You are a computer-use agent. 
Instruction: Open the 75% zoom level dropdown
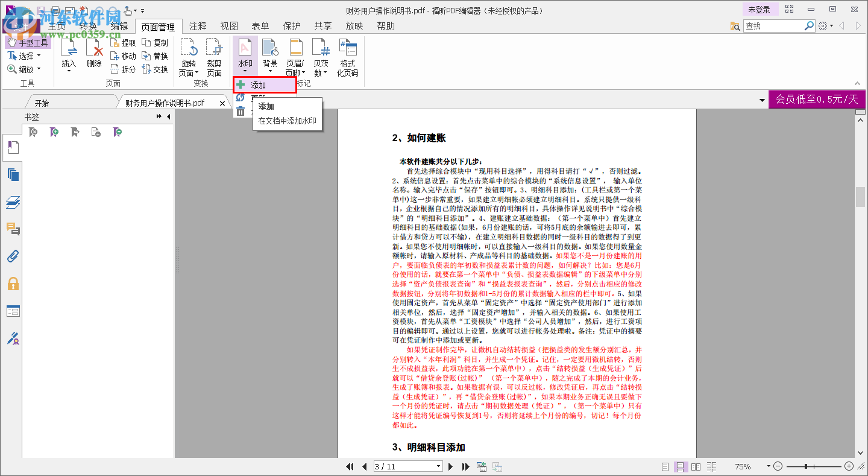click(x=769, y=466)
